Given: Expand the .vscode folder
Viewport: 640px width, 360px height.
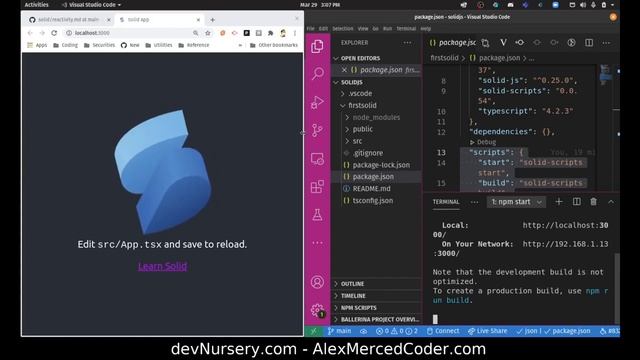Looking at the screenshot, I should pyautogui.click(x=360, y=93).
